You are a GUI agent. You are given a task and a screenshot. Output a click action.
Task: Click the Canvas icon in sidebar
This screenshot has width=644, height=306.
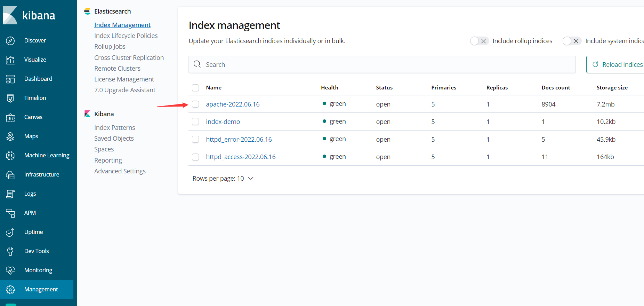pyautogui.click(x=10, y=117)
